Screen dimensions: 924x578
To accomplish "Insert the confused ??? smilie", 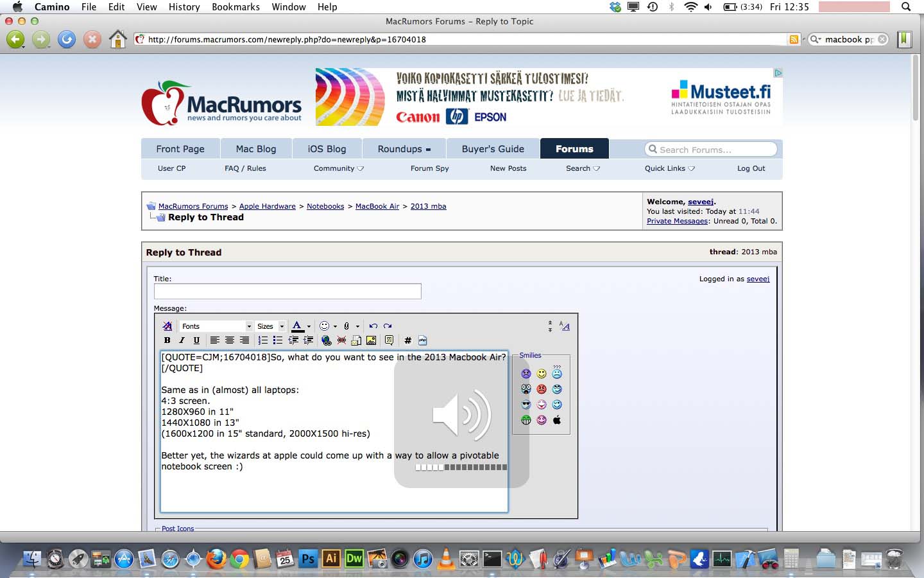I will coord(557,372).
